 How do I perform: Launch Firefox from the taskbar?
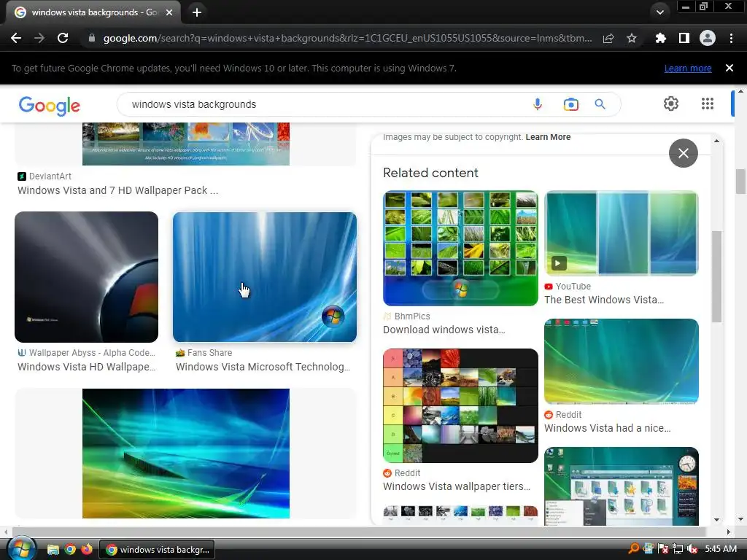[x=87, y=550]
